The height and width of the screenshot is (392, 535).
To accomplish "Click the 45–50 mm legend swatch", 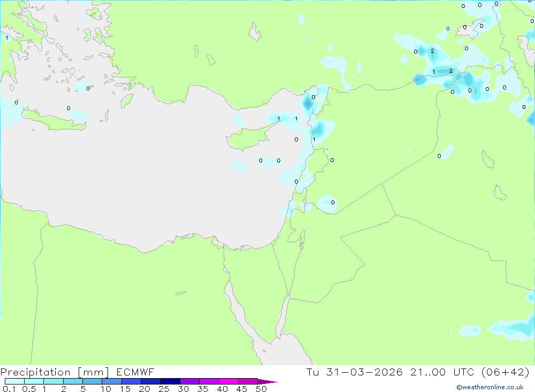I will point(248,381).
